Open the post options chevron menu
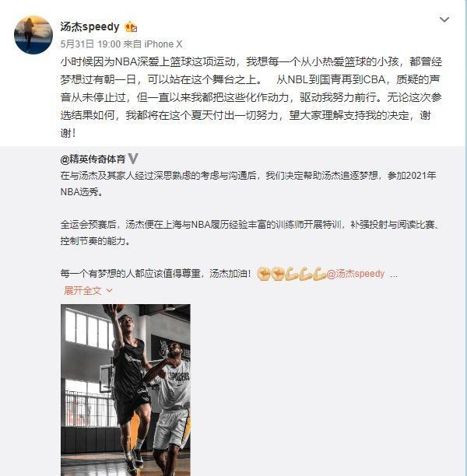The image size is (467, 476). [444, 19]
